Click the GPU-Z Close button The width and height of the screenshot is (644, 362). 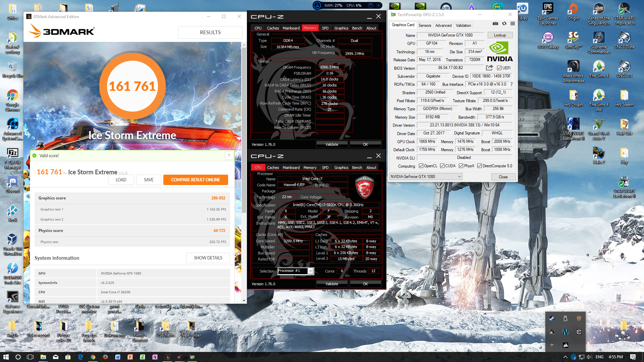tap(503, 177)
